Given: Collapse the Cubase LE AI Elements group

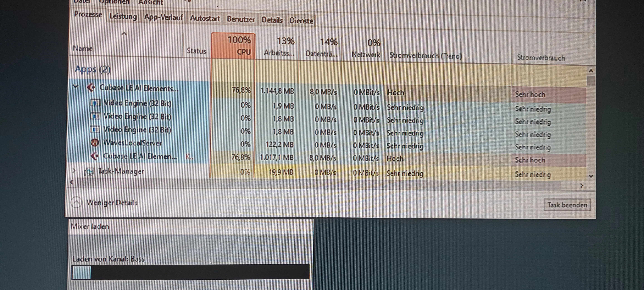Looking at the screenshot, I should (x=75, y=86).
